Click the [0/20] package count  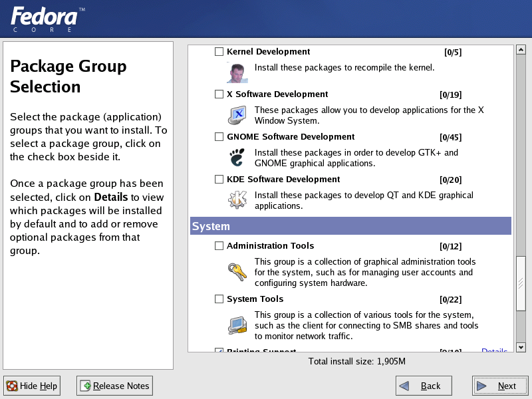451,180
